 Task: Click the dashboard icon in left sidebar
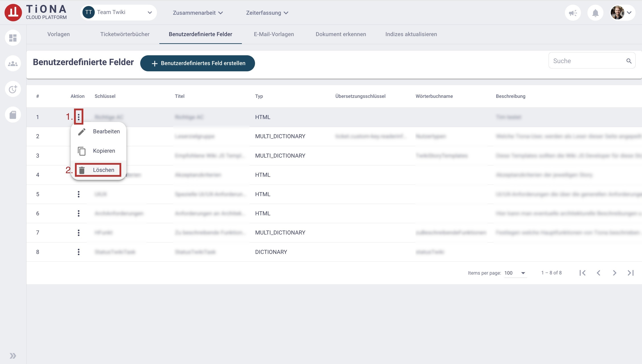click(x=13, y=38)
